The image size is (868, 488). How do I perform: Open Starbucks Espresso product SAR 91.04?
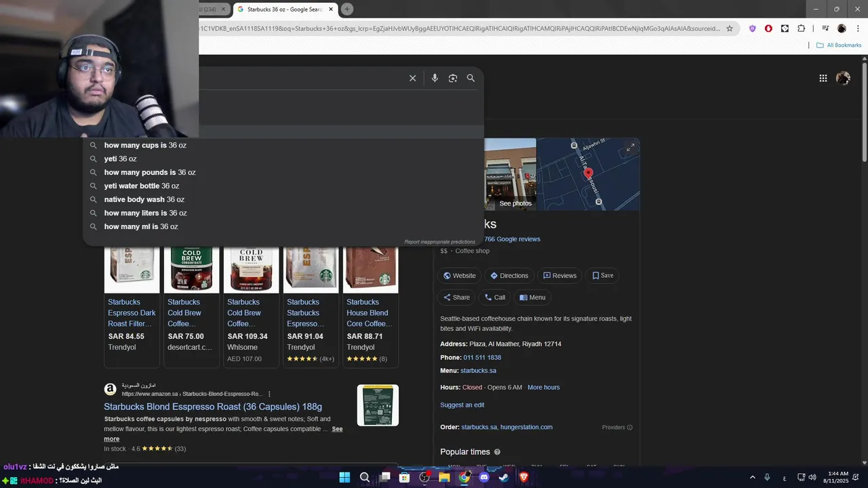point(311,306)
